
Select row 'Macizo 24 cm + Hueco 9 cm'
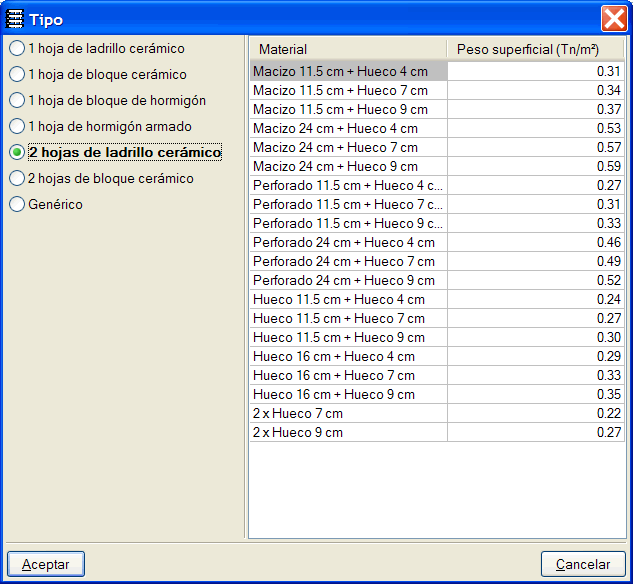[437, 166]
